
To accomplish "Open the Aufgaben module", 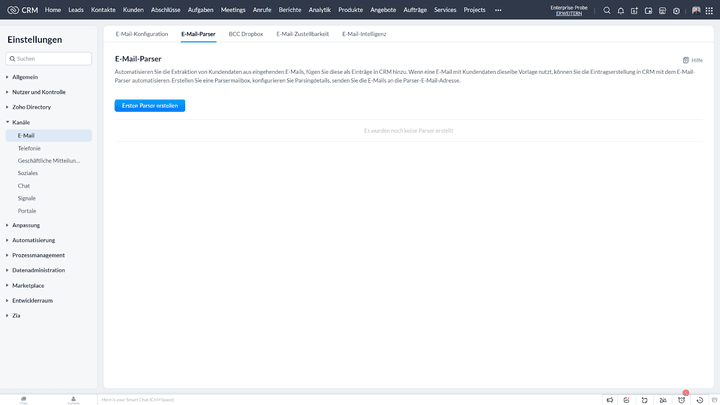I will (x=201, y=10).
